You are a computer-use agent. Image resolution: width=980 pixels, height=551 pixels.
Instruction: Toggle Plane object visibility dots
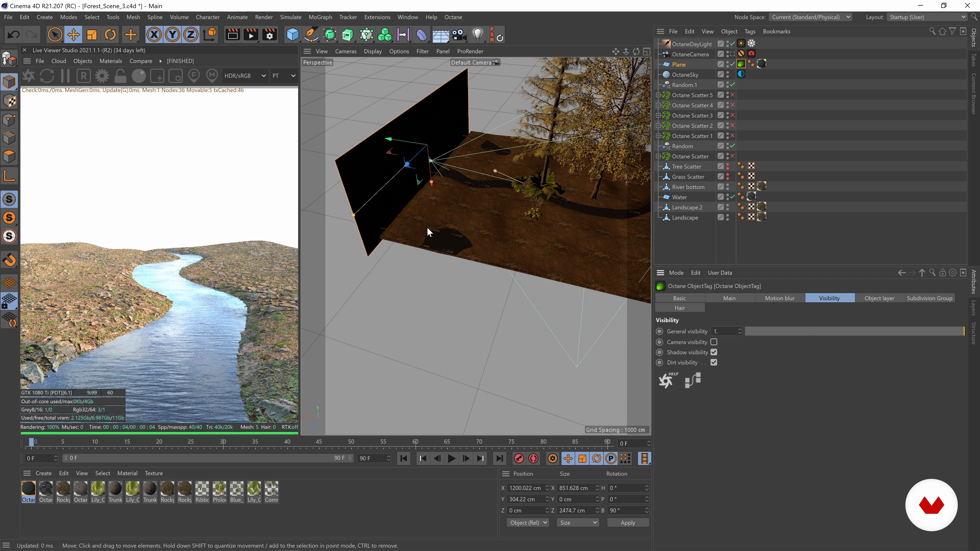(x=727, y=64)
